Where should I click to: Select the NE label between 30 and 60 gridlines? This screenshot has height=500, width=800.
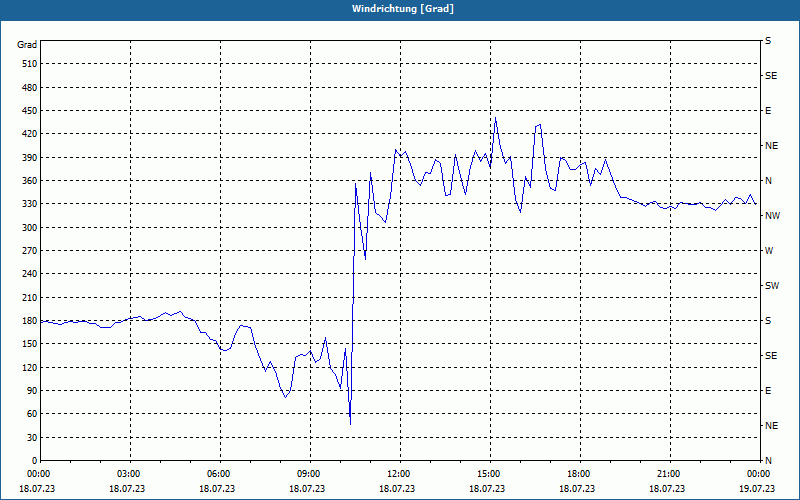(x=771, y=426)
